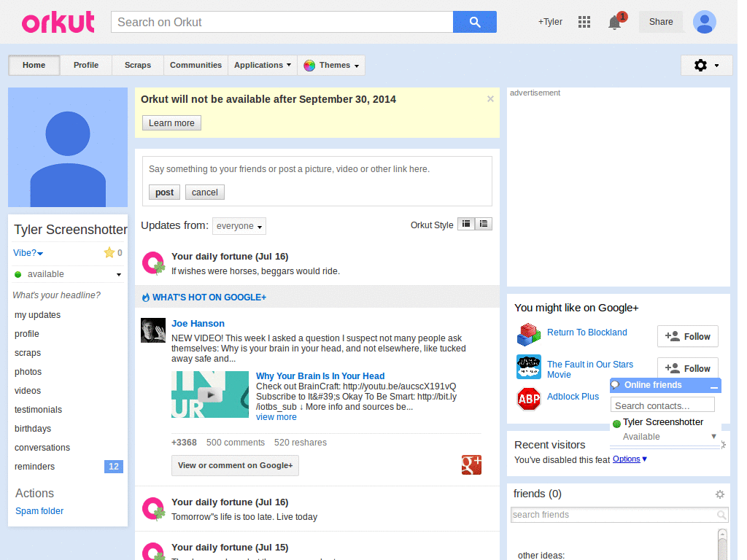Screen dimensions: 747x560
Task: Open the Spam folder link
Action: (x=39, y=511)
